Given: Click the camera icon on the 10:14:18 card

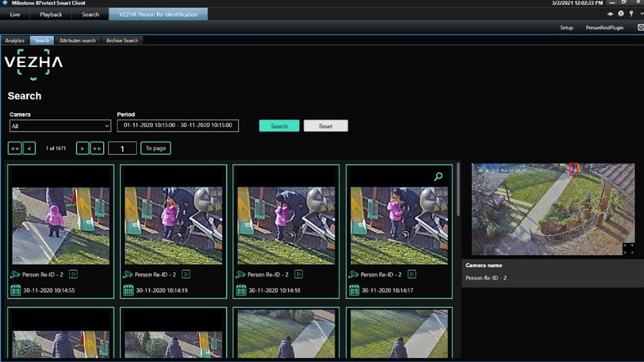Looking at the screenshot, I should 240,275.
